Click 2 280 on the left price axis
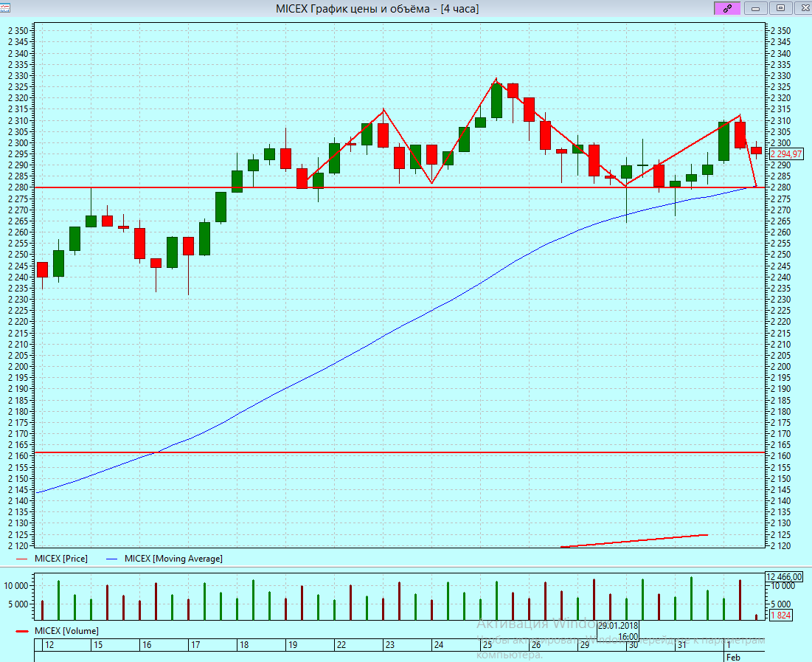812x662 pixels. point(18,187)
